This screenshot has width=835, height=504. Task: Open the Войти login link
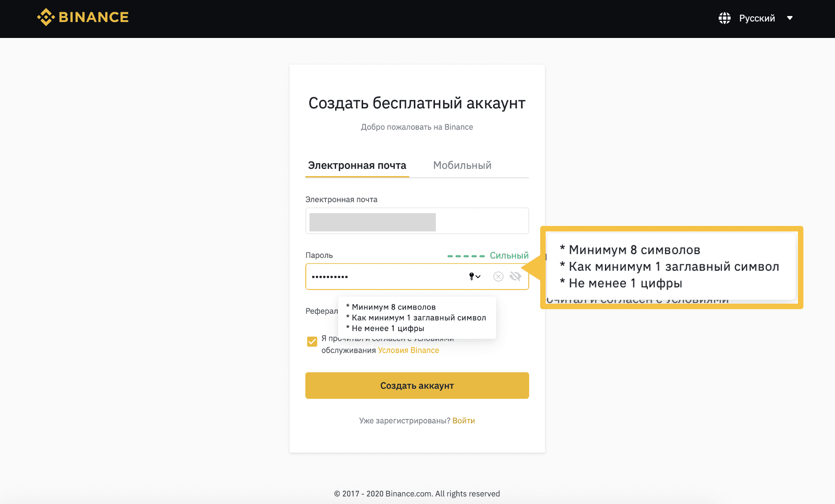[x=464, y=421]
